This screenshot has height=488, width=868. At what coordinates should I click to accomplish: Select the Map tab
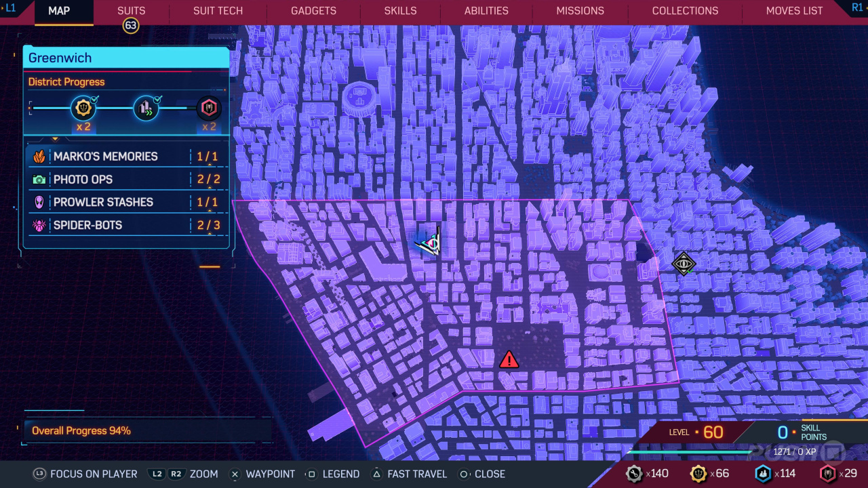(x=59, y=11)
